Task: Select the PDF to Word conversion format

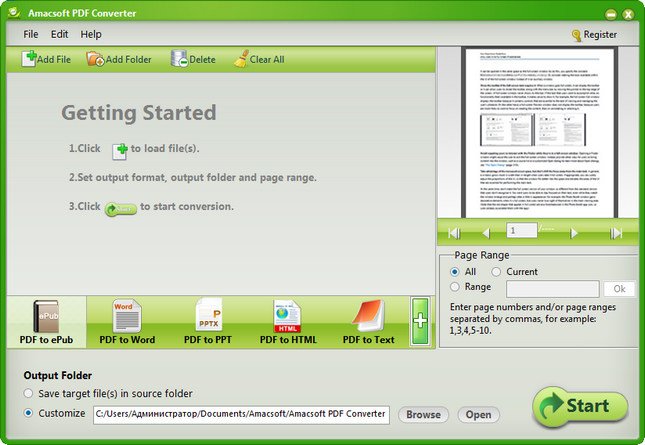Action: pos(127,322)
